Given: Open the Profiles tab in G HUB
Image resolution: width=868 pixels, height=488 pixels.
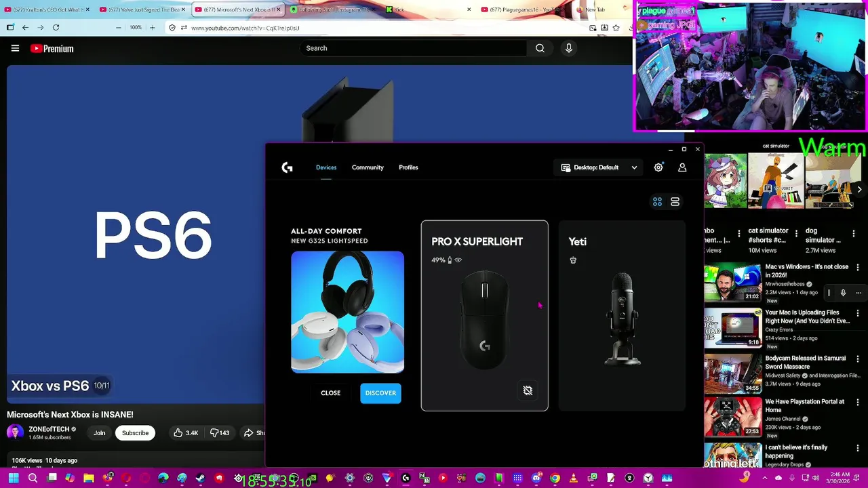Looking at the screenshot, I should [x=408, y=167].
